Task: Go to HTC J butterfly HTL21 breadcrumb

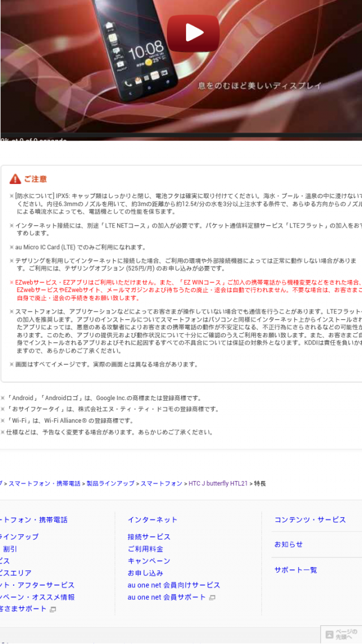Action: [218, 483]
